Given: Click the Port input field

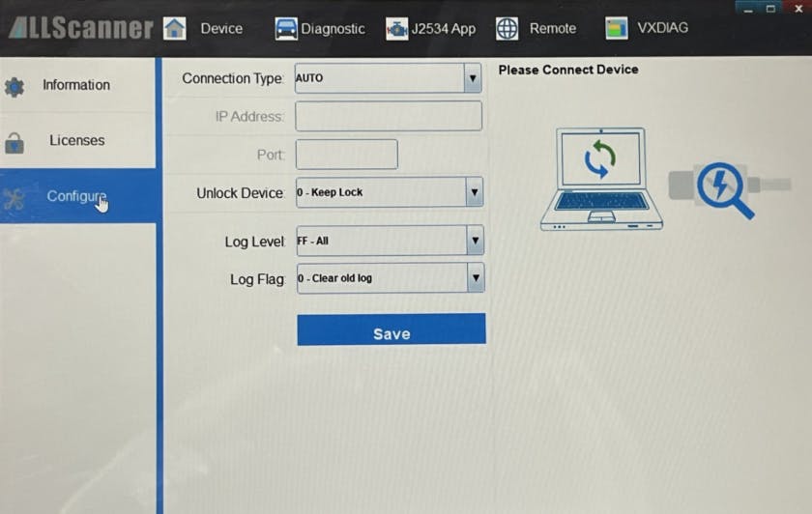Looking at the screenshot, I should [x=346, y=155].
